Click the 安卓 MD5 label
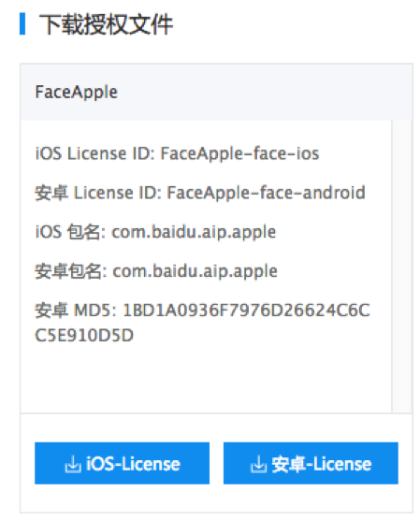Viewport: 420px width, 520px height. tap(76, 311)
